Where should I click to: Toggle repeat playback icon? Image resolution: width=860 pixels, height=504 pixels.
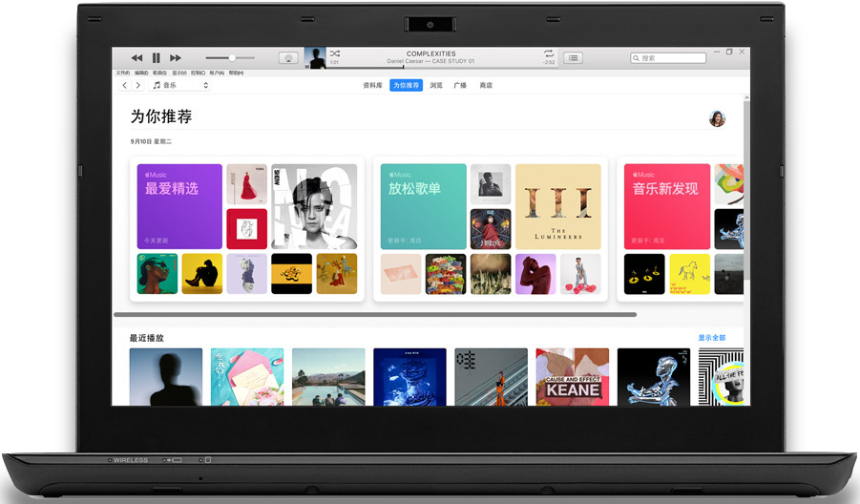click(x=549, y=53)
